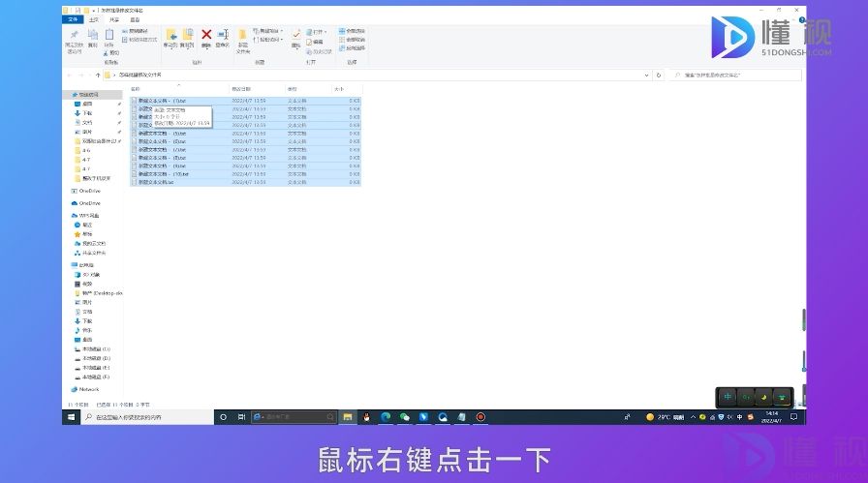The image size is (868, 483).
Task: Open the New item dropdown in the ribbon
Action: click(268, 31)
